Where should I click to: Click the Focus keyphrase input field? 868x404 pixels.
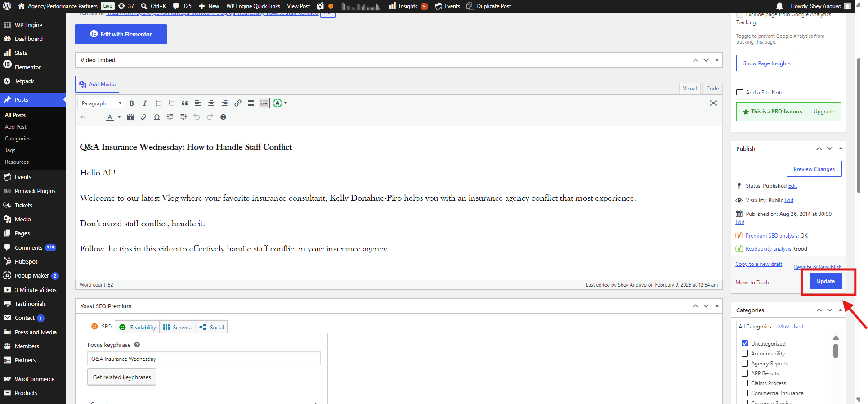coord(204,359)
